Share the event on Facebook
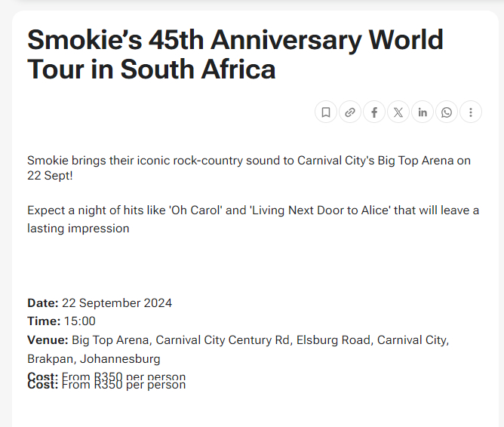 (x=373, y=112)
